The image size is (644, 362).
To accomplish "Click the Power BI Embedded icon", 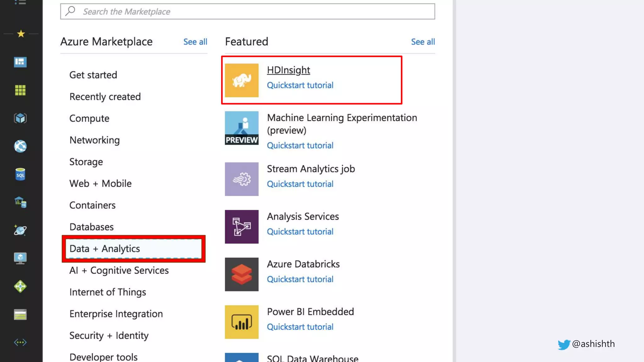I will coord(241,322).
